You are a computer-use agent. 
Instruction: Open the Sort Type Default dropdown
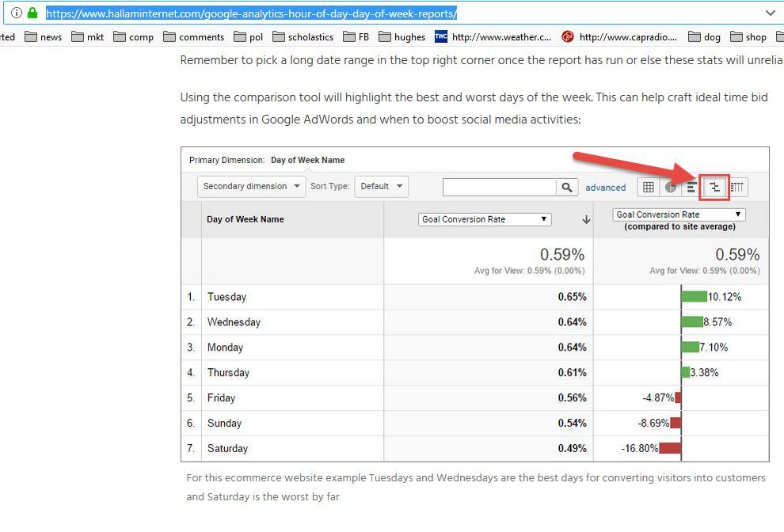(381, 187)
